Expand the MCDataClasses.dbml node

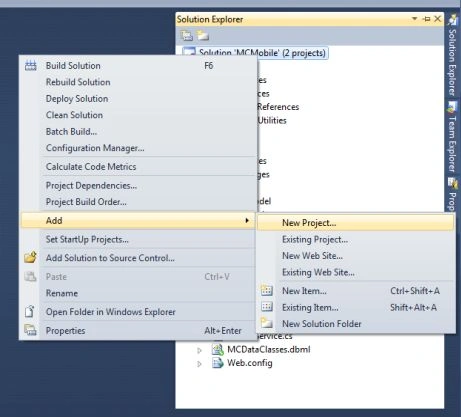point(199,350)
